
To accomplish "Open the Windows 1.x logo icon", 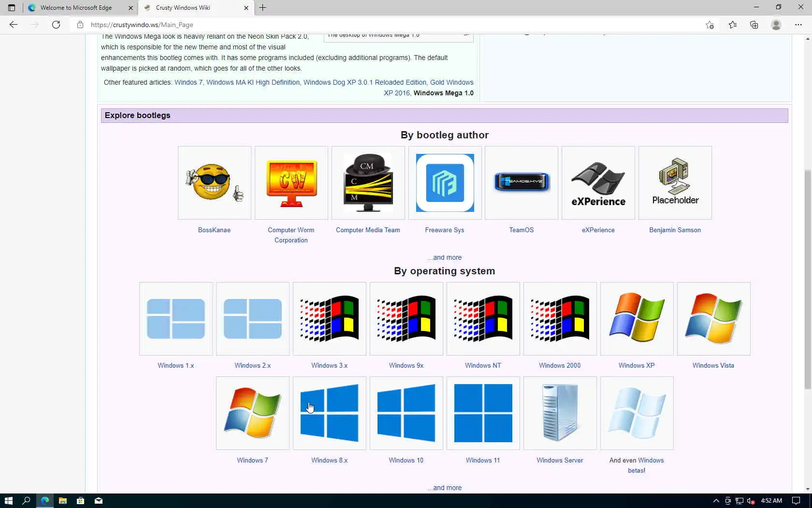I will (x=176, y=319).
